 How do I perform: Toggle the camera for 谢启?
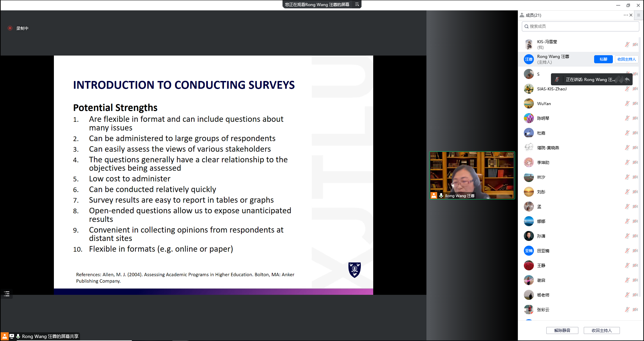click(x=635, y=280)
